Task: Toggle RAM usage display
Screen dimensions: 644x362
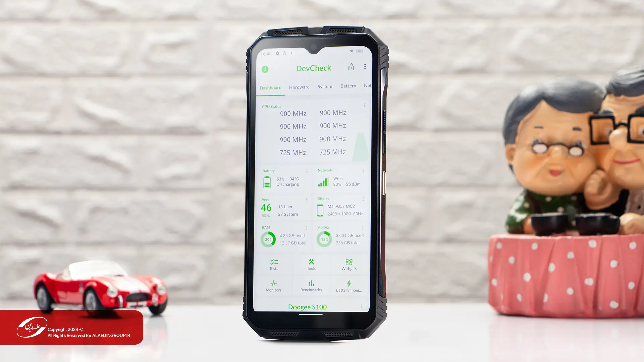Action: (x=306, y=227)
